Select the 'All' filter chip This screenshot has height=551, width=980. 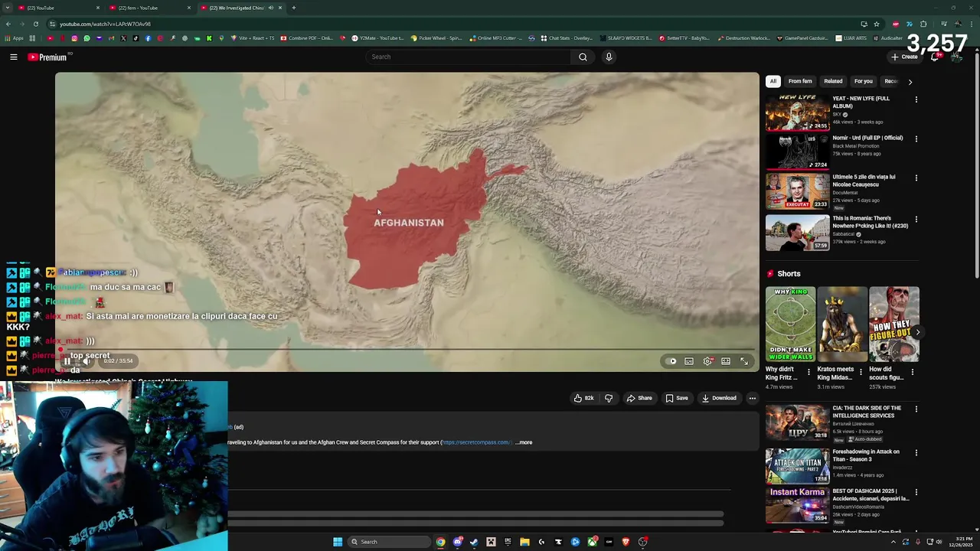[773, 81]
